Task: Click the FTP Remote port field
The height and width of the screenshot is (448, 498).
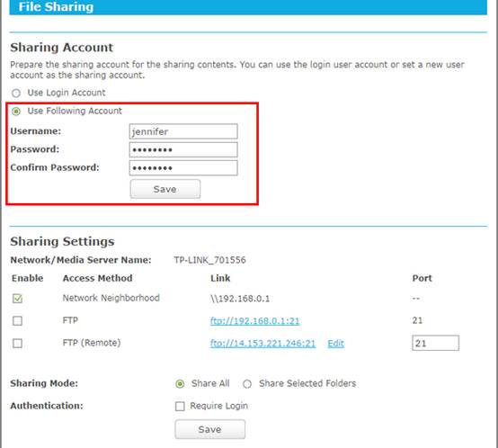Action: 435,343
